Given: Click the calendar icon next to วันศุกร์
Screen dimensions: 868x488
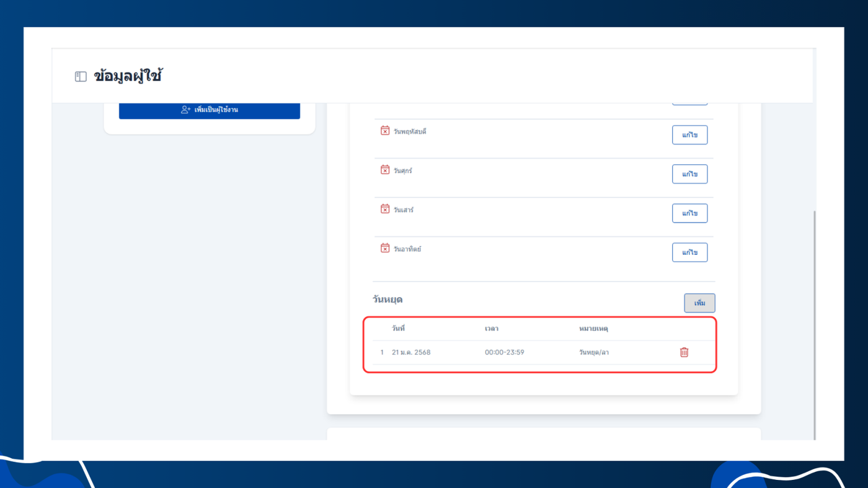Looking at the screenshot, I should [x=385, y=170].
